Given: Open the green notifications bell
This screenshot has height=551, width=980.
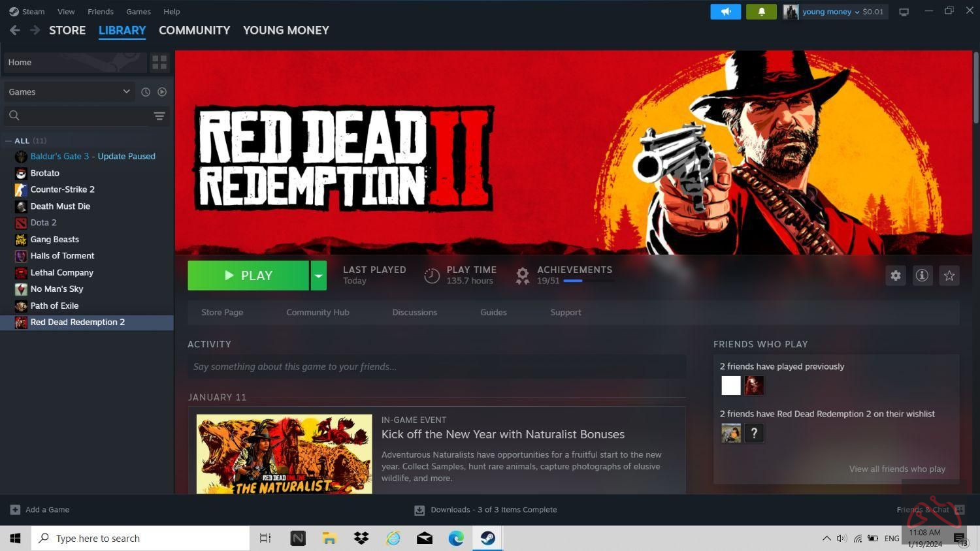Looking at the screenshot, I should [760, 11].
